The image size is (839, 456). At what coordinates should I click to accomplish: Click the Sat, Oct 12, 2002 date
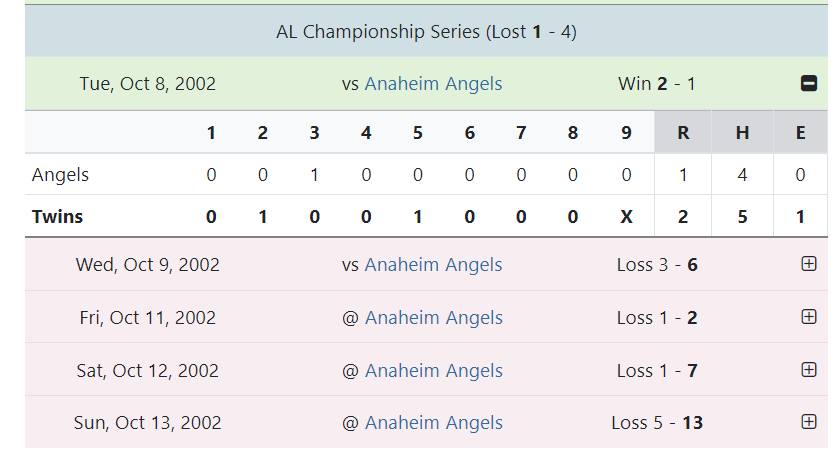point(148,371)
